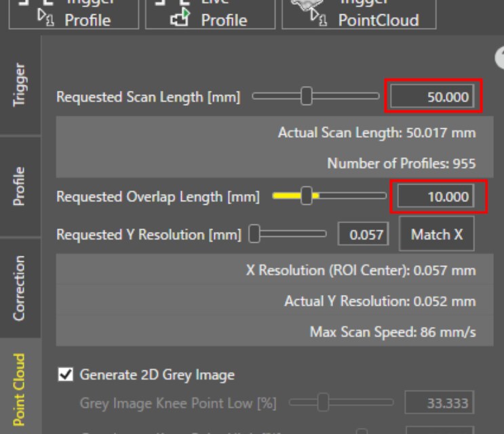The width and height of the screenshot is (504, 434).
Task: Click the Requested Scan Length value field
Action: tap(433, 96)
